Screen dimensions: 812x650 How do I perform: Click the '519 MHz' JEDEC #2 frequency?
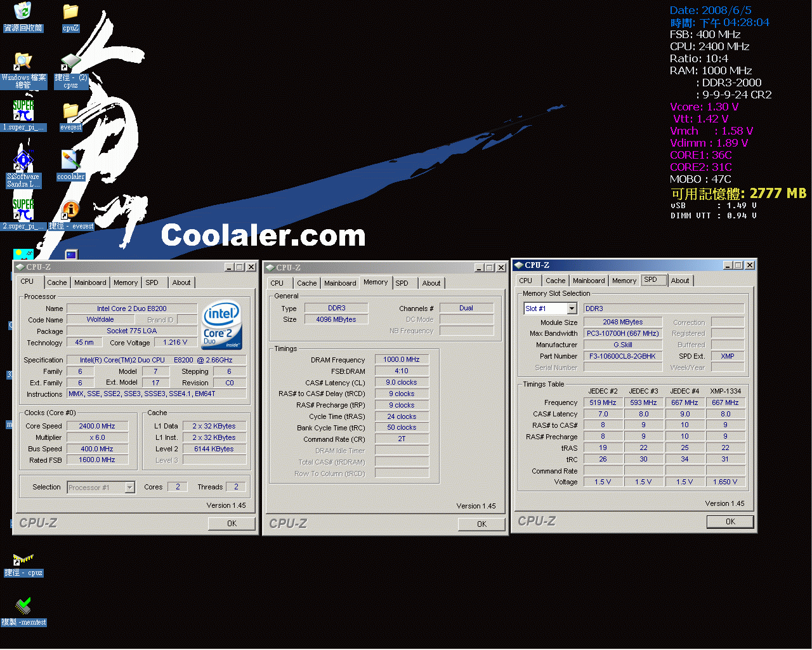(603, 403)
